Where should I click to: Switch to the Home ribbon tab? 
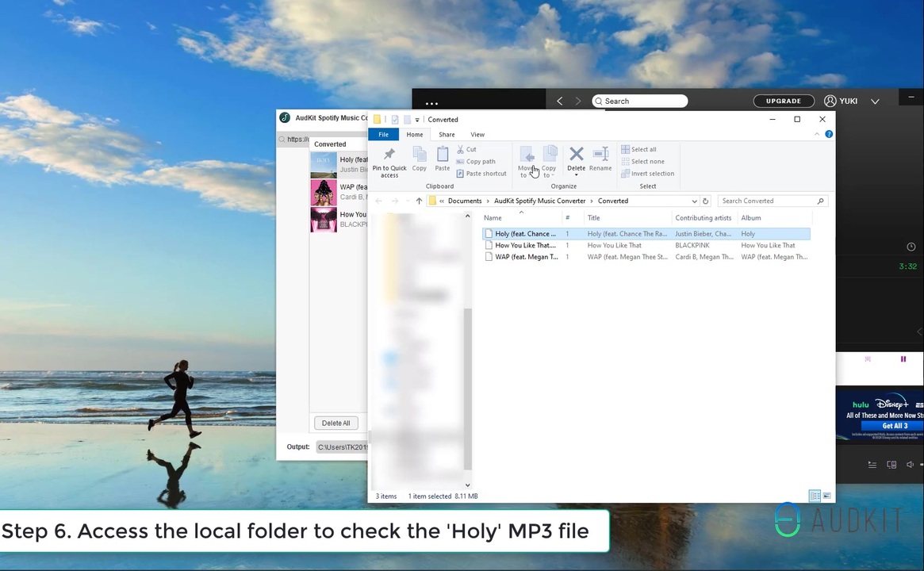[x=414, y=134]
